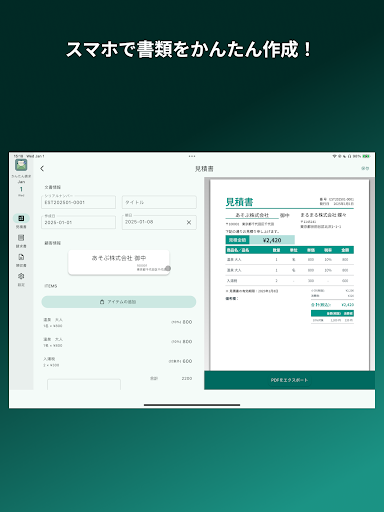Click the issue date field 2025-01-01

coord(79,222)
